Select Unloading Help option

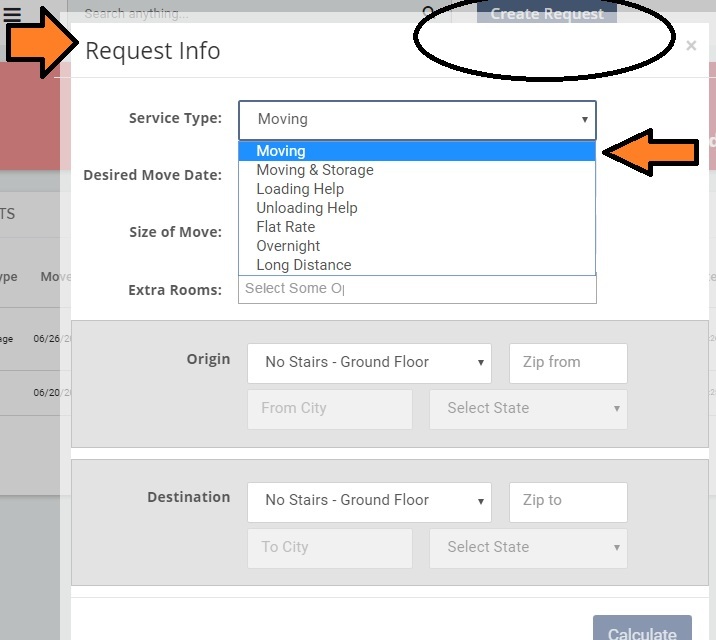(x=416, y=208)
